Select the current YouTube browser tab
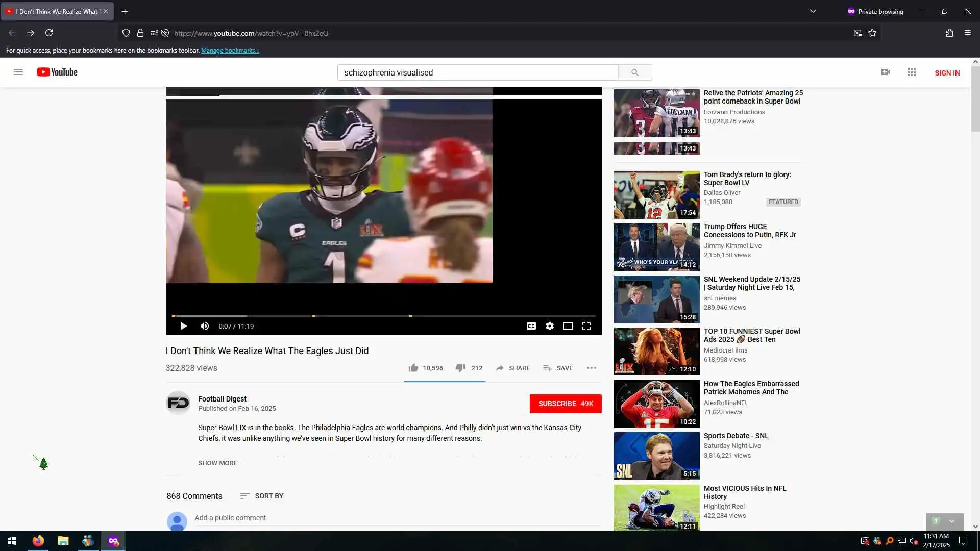Screen dimensions: 980x551 click(x=56, y=11)
